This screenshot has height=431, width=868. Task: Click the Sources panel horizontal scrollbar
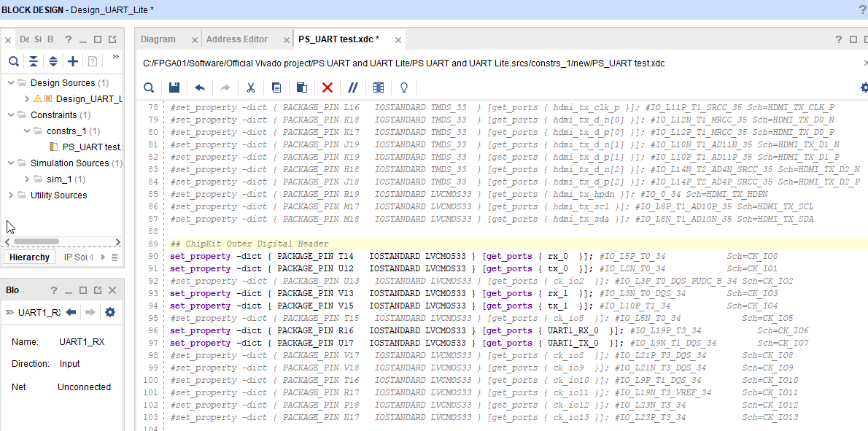[36, 241]
